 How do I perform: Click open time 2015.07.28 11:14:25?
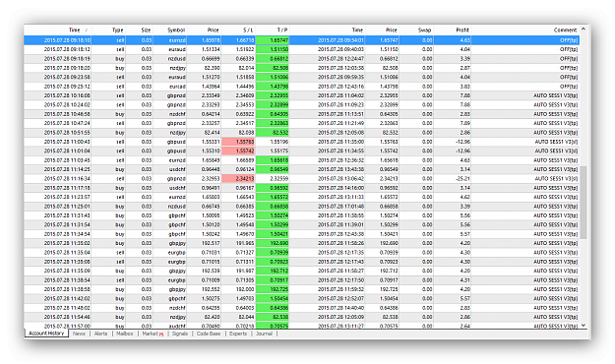coord(67,169)
